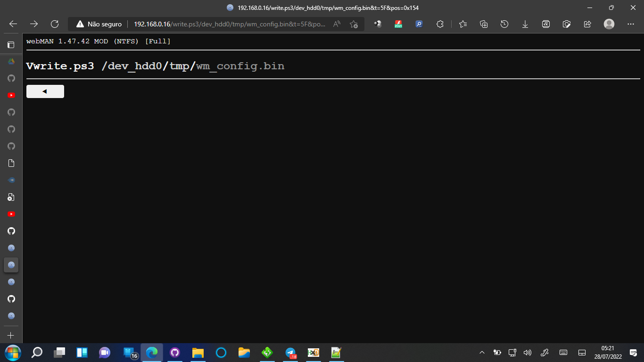The height and width of the screenshot is (362, 644).
Task: Open the Extensions puzzle-piece menu
Action: 440,24
